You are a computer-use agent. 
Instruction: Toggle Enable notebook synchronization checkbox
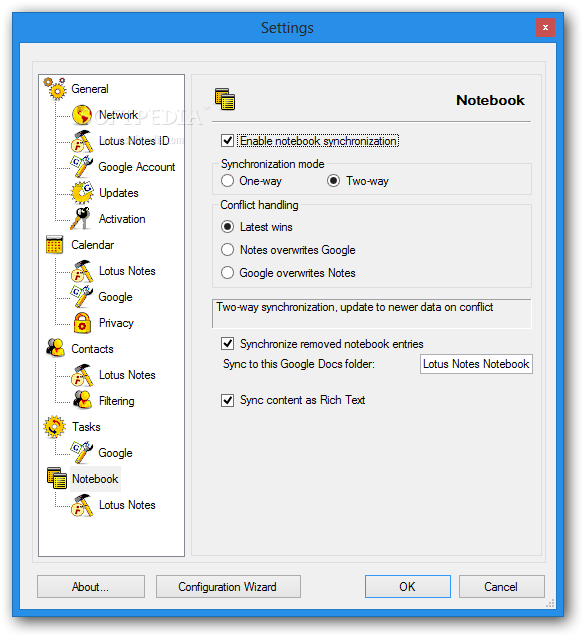(x=227, y=141)
